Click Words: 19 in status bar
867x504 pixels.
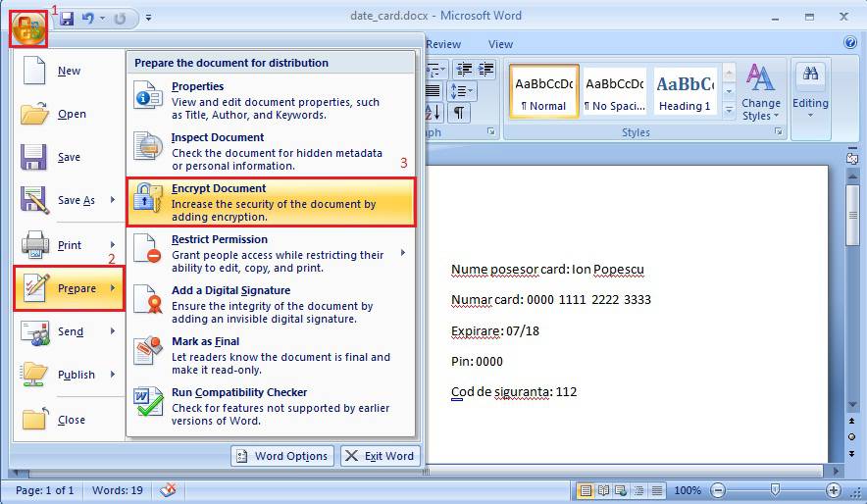[x=118, y=490]
